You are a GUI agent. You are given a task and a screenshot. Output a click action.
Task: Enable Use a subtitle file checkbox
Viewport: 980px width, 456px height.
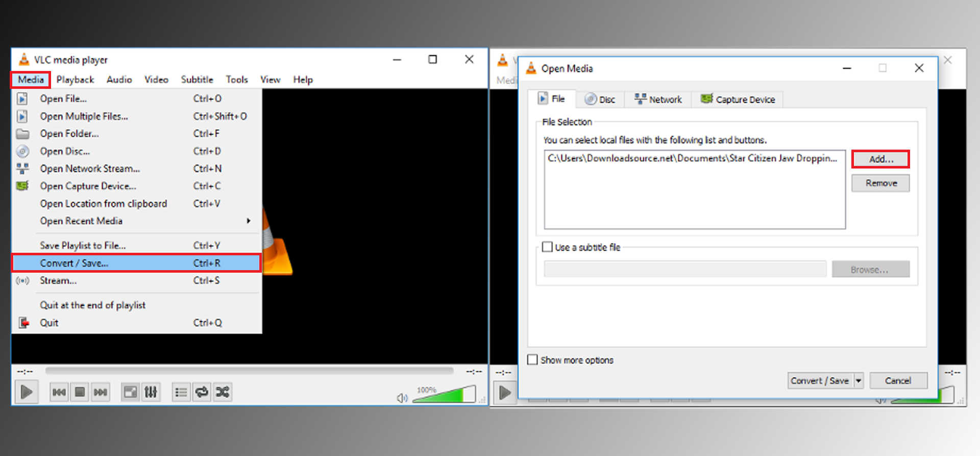[547, 247]
